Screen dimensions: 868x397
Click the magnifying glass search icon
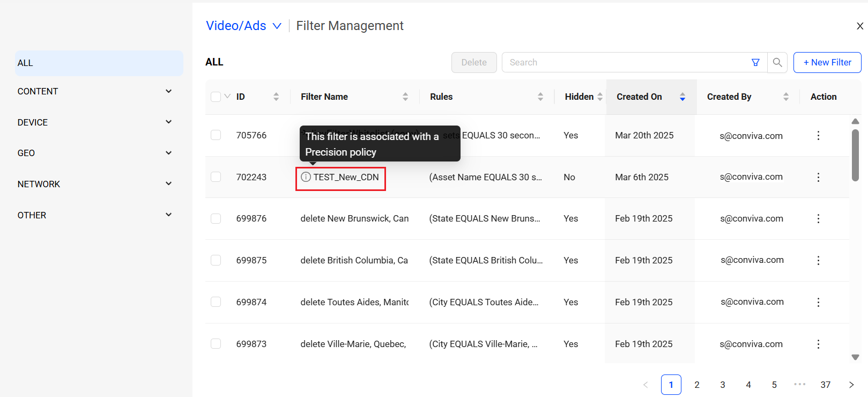tap(777, 62)
